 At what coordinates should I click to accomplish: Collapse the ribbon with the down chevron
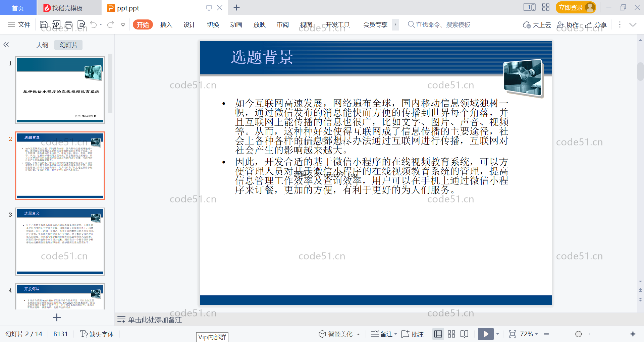(x=633, y=24)
